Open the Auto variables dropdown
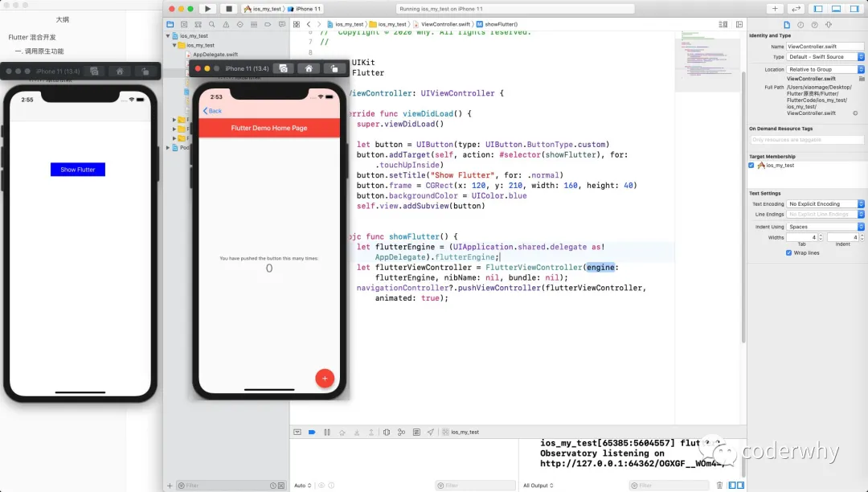 302,486
